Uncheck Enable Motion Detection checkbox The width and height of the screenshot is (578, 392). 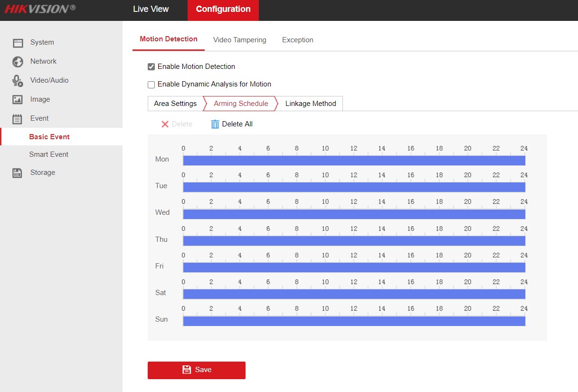152,67
